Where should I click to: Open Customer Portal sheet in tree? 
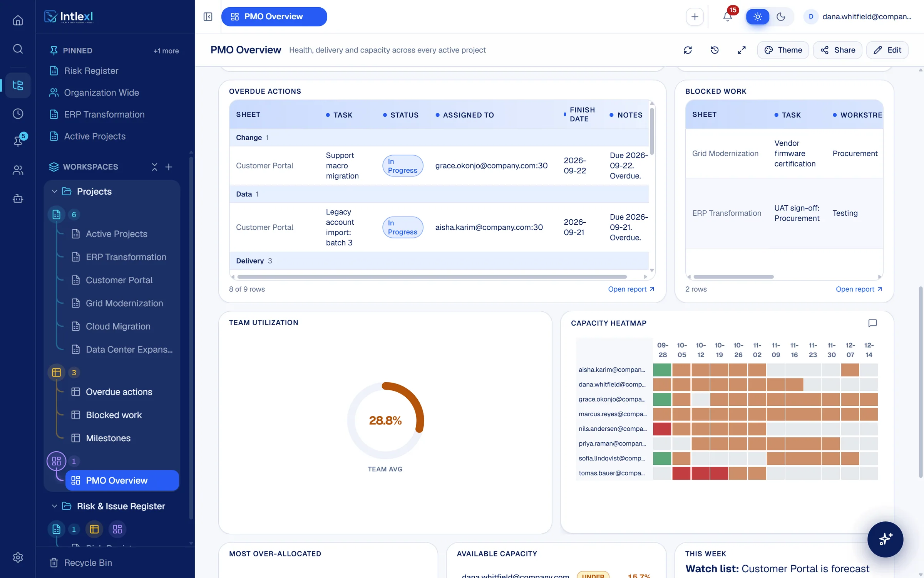point(119,280)
